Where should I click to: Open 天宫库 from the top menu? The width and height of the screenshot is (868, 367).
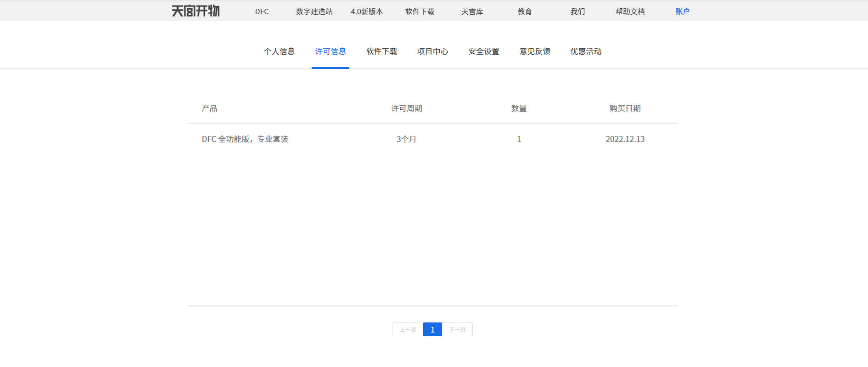pos(472,11)
